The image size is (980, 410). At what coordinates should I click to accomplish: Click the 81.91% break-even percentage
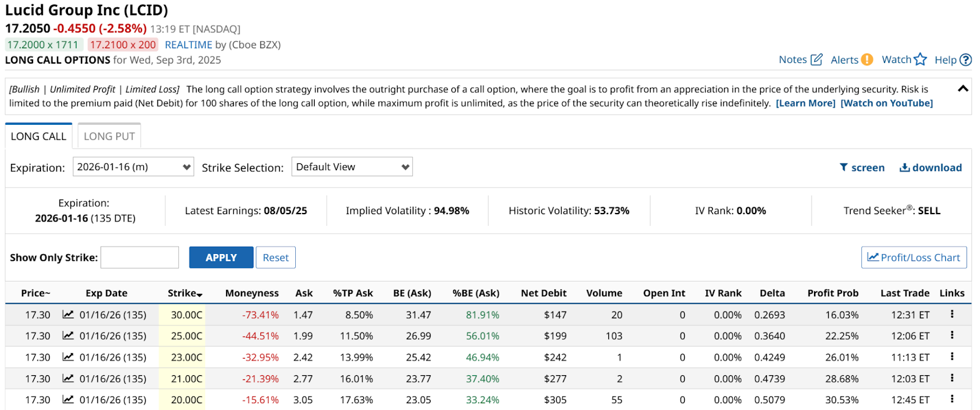[x=483, y=315]
